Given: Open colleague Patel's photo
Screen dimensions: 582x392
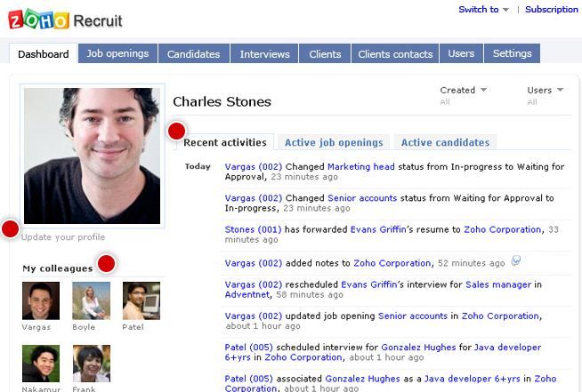Looking at the screenshot, I should coord(141,300).
